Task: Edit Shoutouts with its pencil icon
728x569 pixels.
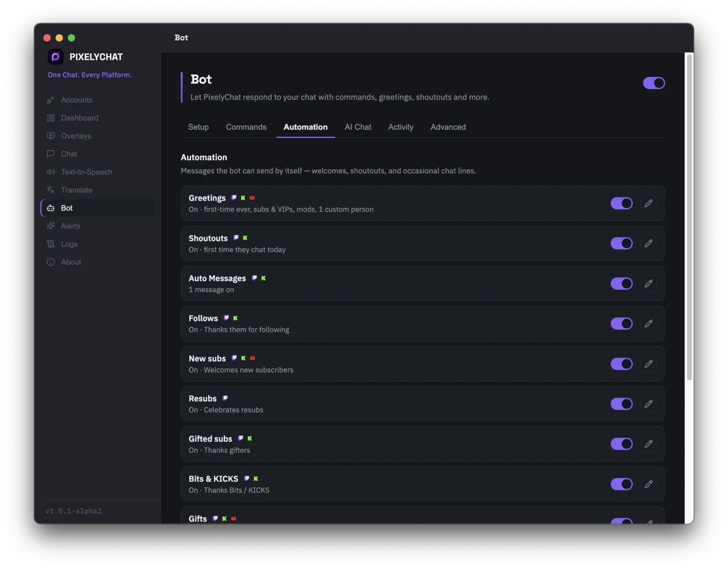Action: (x=648, y=243)
